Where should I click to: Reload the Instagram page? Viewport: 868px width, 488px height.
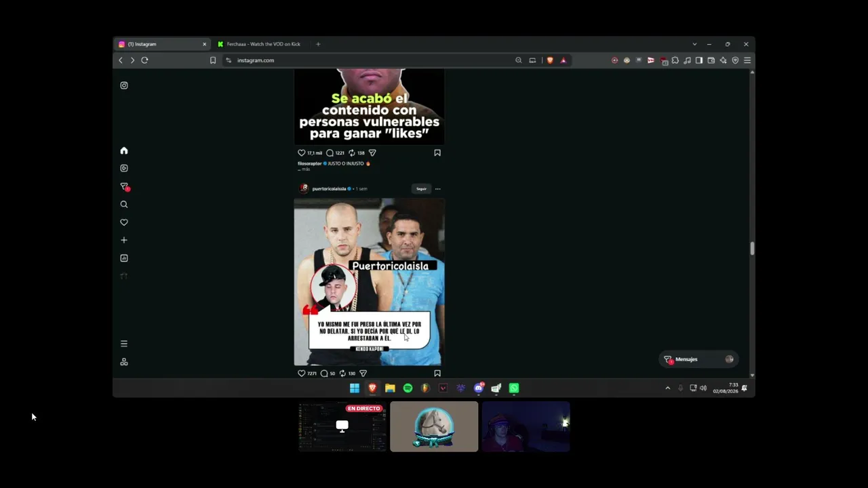click(144, 60)
